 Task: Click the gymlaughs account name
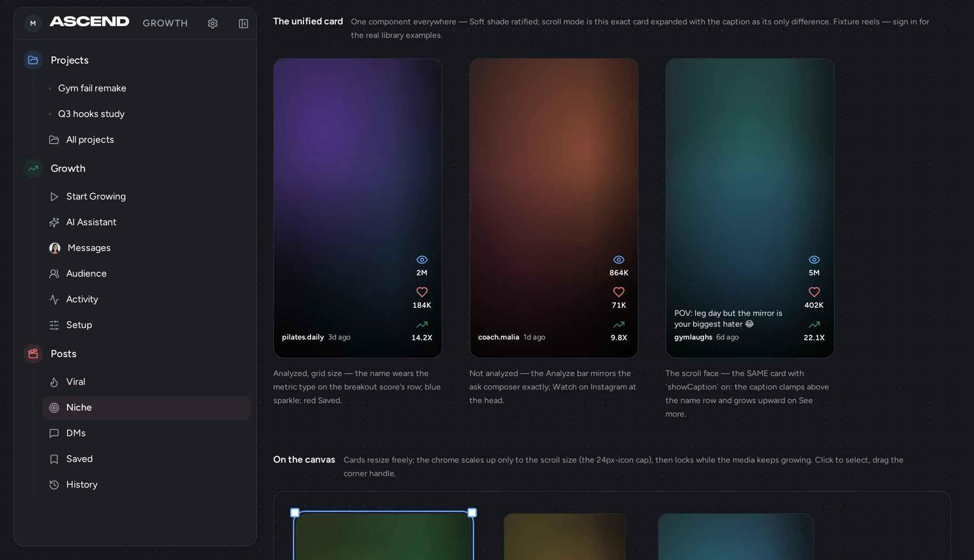click(x=693, y=337)
